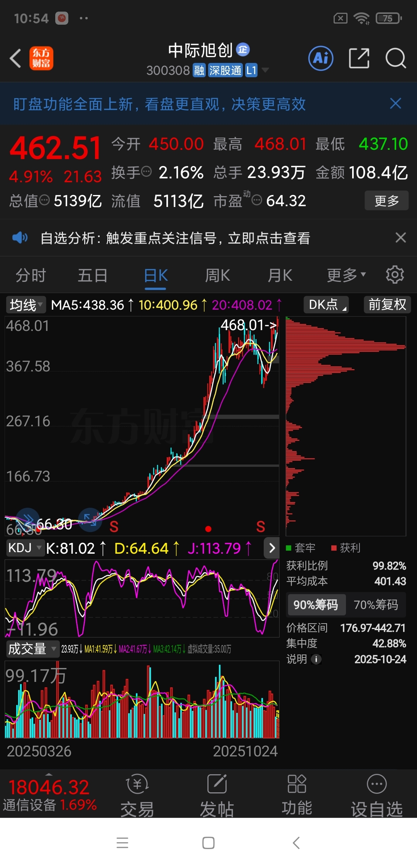The image size is (417, 868).
Task: Open the KDJ indicator dropdown
Action: [25, 548]
